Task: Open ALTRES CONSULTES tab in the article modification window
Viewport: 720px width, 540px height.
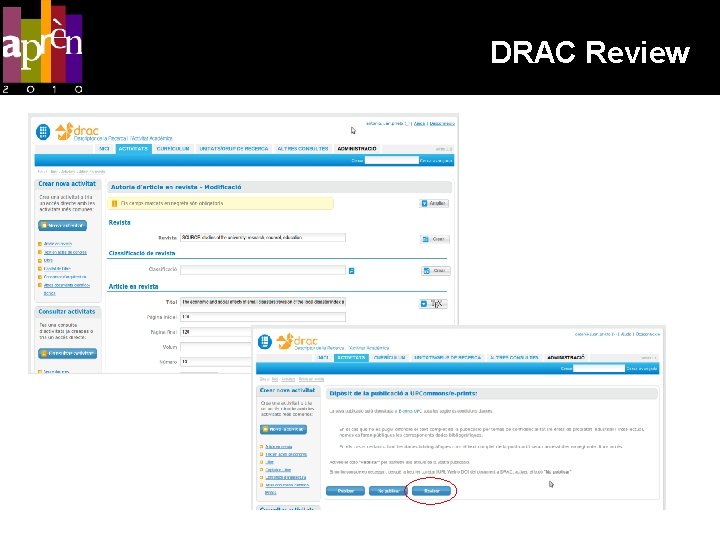Action: click(303, 149)
